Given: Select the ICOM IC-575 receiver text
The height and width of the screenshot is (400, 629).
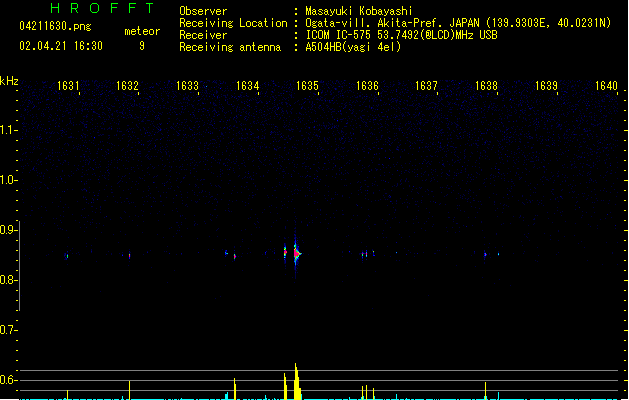Looking at the screenshot, I should (401, 35).
